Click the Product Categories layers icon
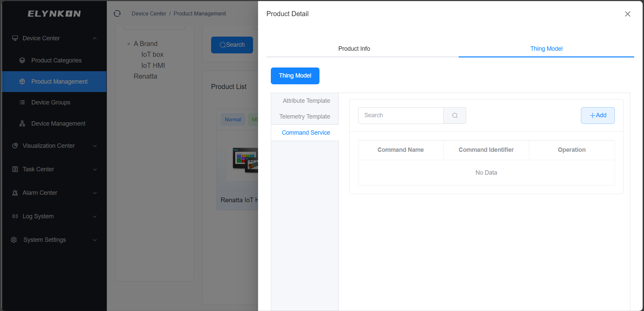 point(22,60)
